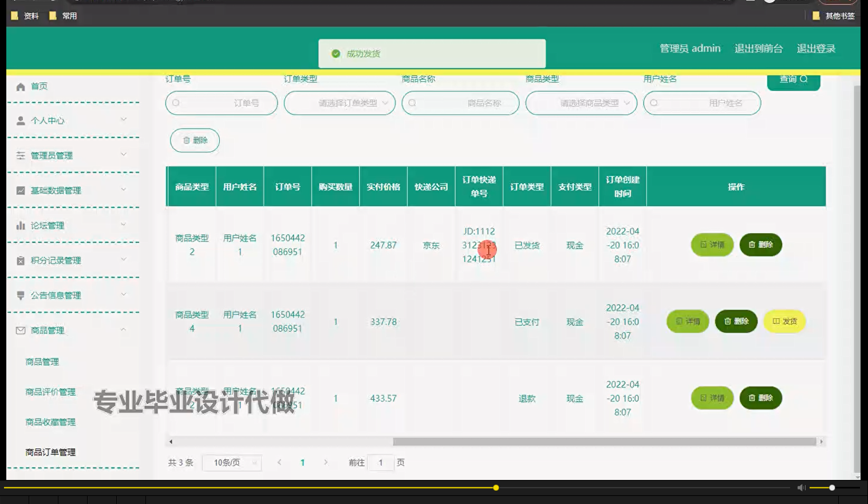Screen dimensions: 868x504
Task: Click the bar chart icon for 论坛管理
Action: [20, 225]
